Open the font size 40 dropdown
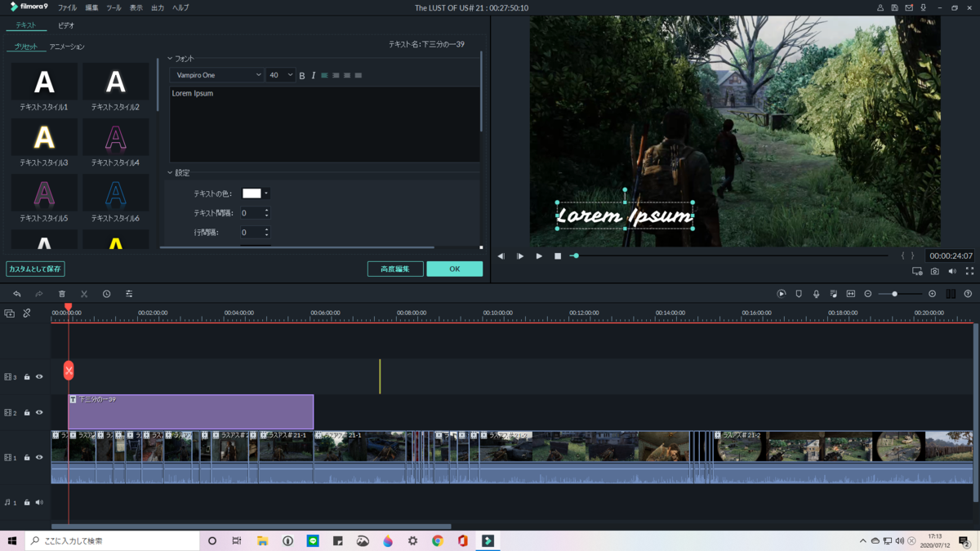The height and width of the screenshot is (551, 980). coord(280,75)
